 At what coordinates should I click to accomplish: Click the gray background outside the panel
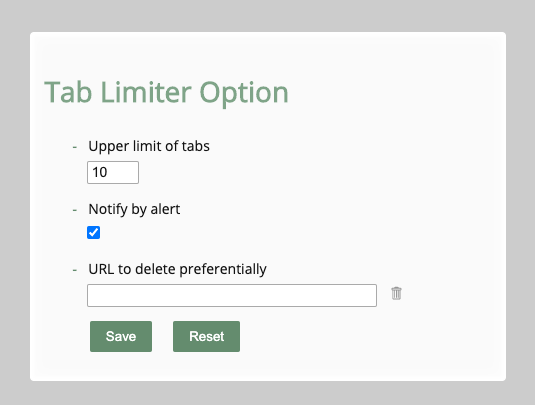coord(268,15)
